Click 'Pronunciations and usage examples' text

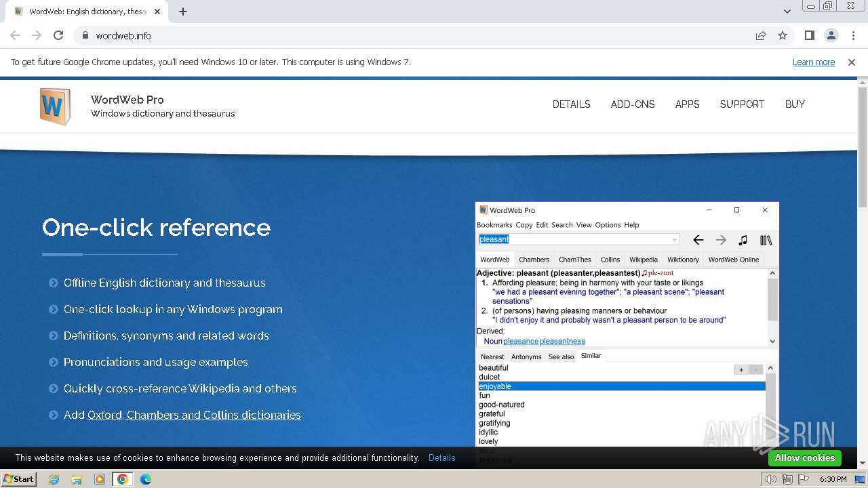click(156, 362)
